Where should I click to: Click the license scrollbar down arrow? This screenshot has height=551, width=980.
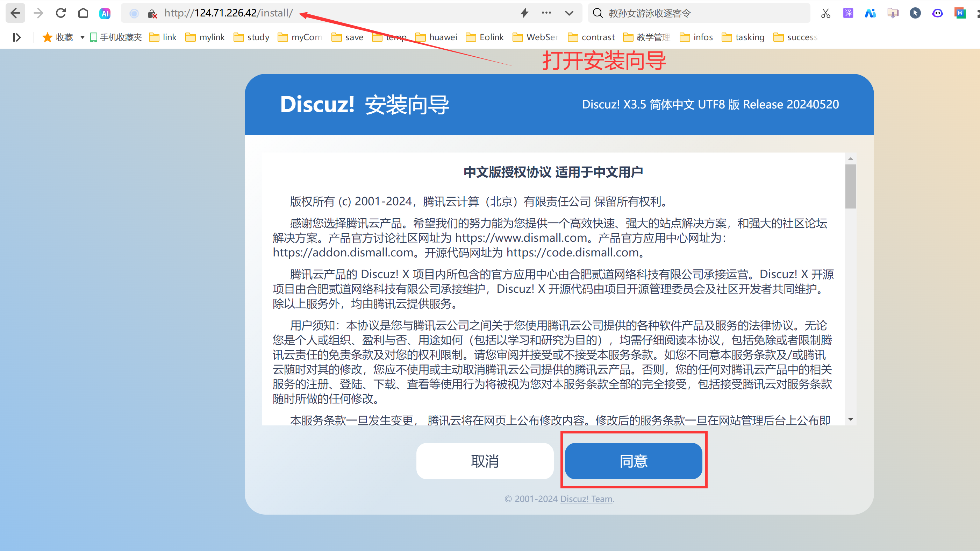click(851, 419)
